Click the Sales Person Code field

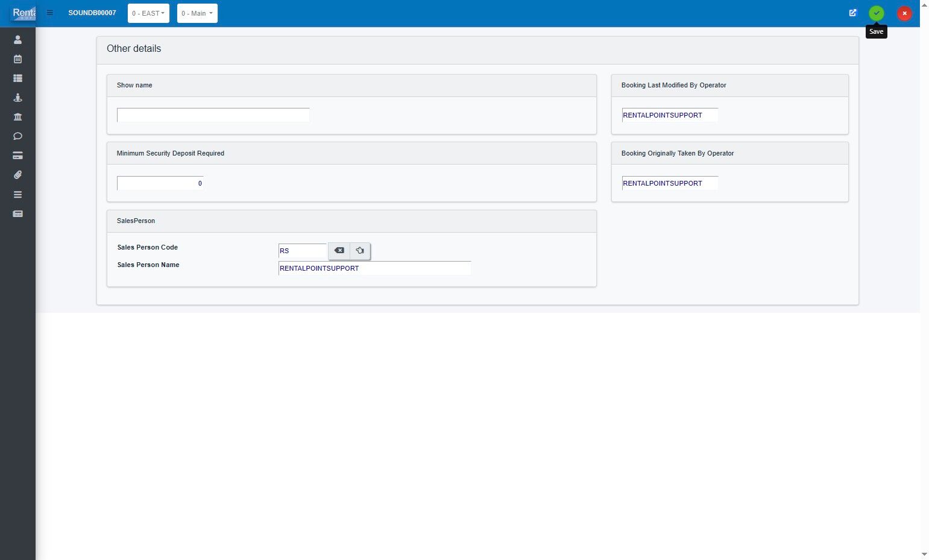tap(303, 251)
